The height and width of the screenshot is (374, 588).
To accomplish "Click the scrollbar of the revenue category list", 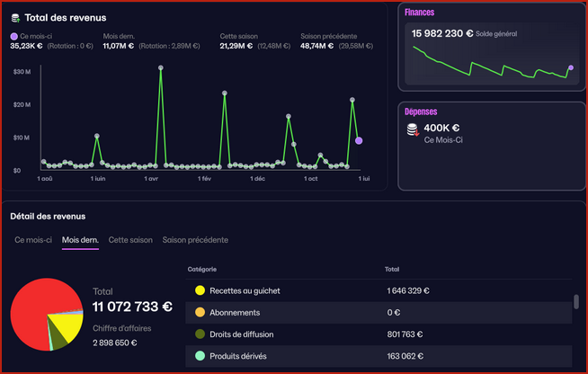I will coord(575,302).
